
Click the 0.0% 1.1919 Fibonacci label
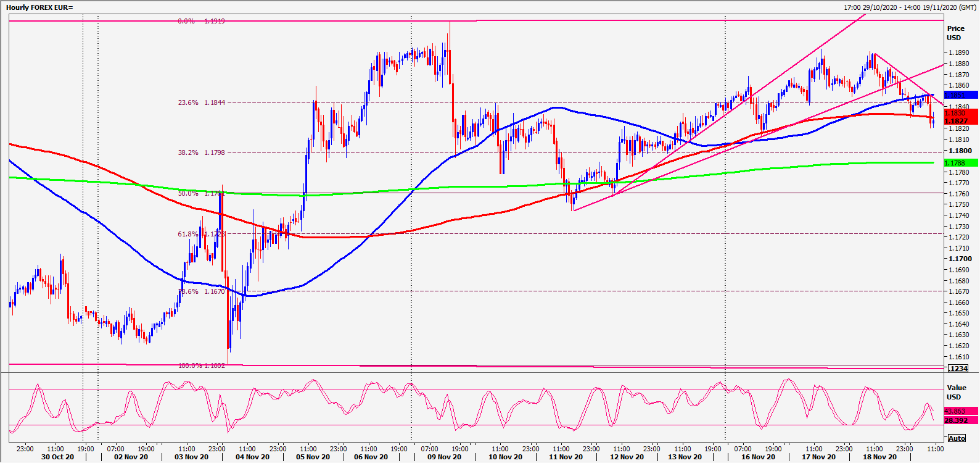202,21
